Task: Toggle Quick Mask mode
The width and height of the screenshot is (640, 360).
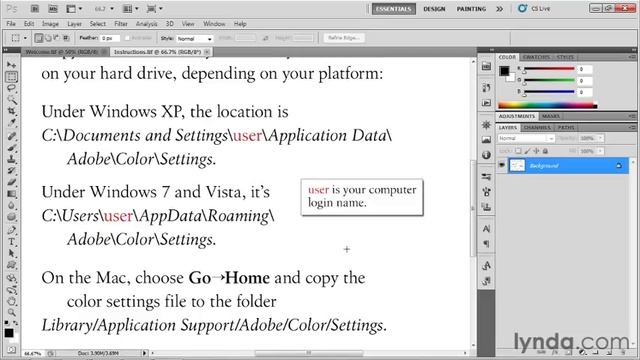Action: click(11, 350)
